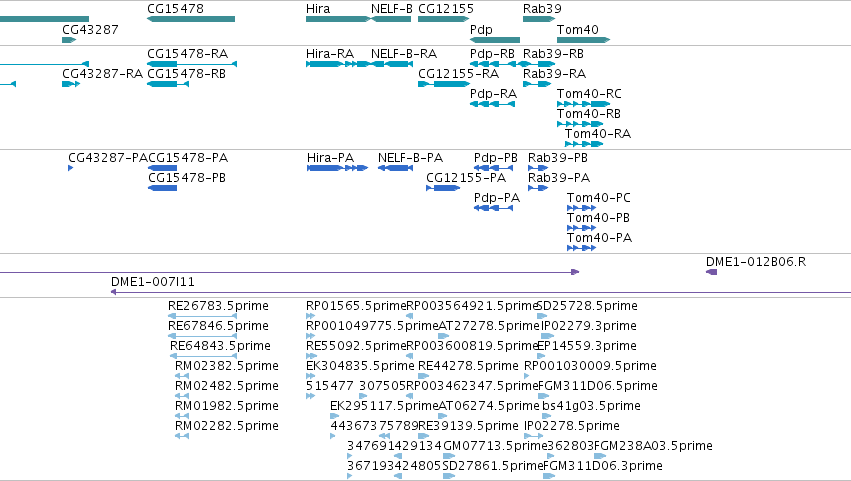Click the Rab39-RA transcript
The image size is (851, 481).
[x=537, y=84]
